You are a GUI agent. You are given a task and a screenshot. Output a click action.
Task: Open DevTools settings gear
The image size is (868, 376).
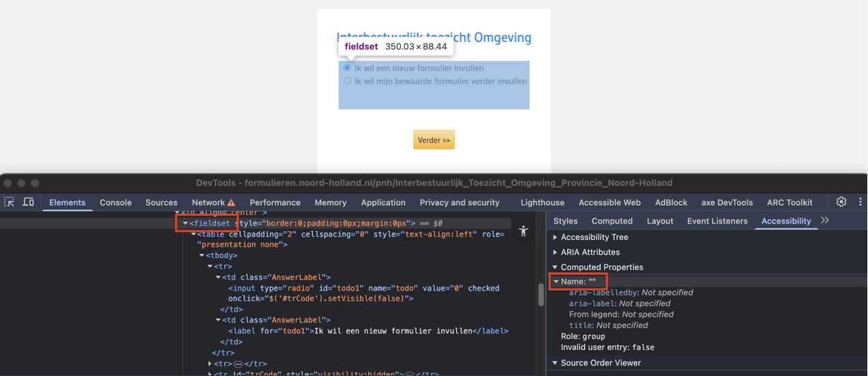(x=841, y=202)
